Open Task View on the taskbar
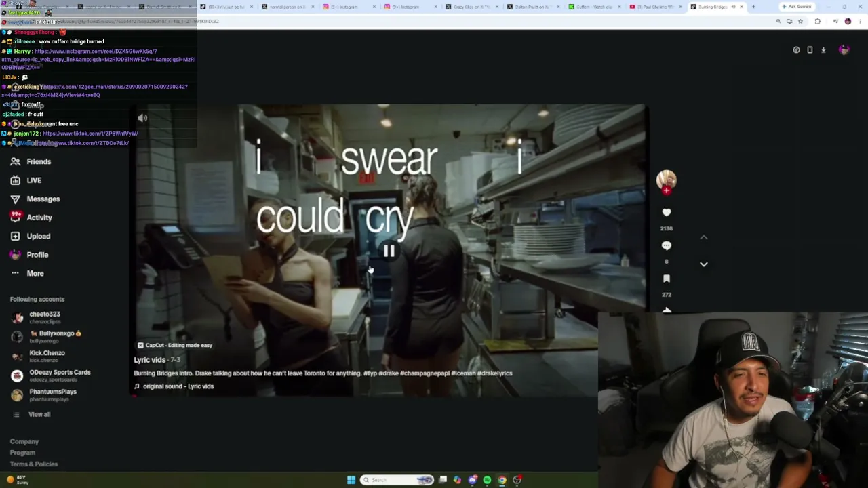Image resolution: width=868 pixels, height=488 pixels. point(443,480)
